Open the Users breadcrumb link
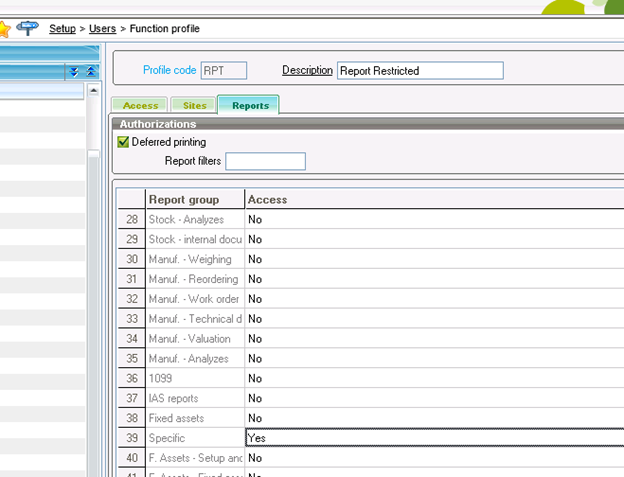 point(102,29)
